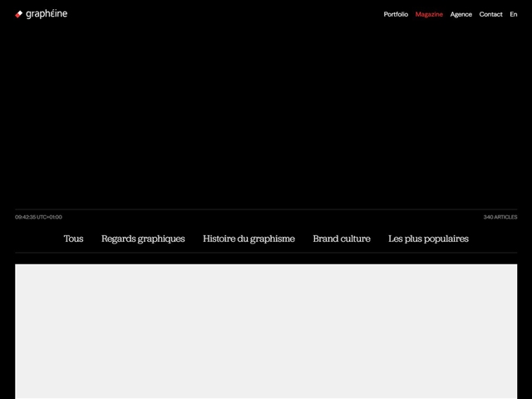Navigate to the Agence page
Screen dimensions: 532x399
click(461, 14)
